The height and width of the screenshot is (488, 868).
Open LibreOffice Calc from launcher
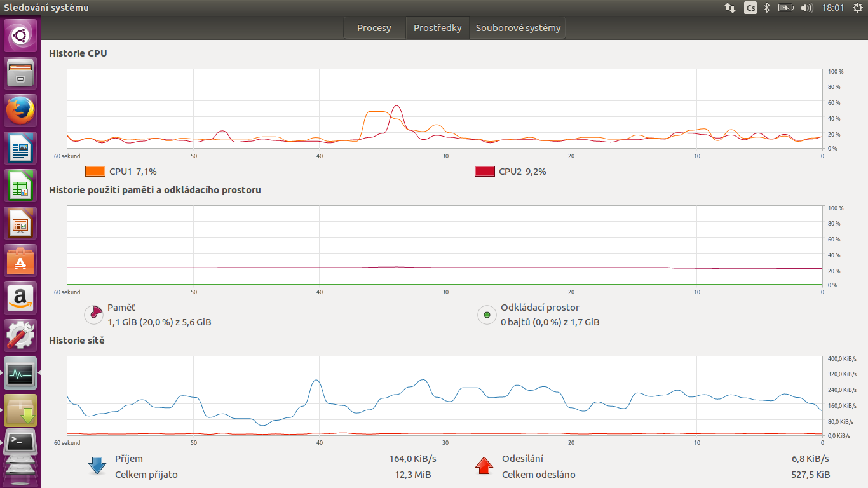pos(20,186)
